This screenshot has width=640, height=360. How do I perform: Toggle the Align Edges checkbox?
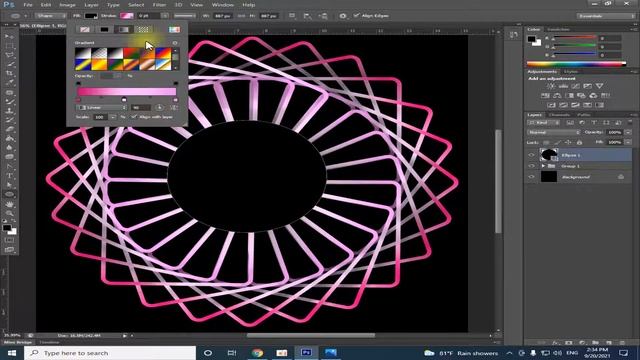[356, 16]
